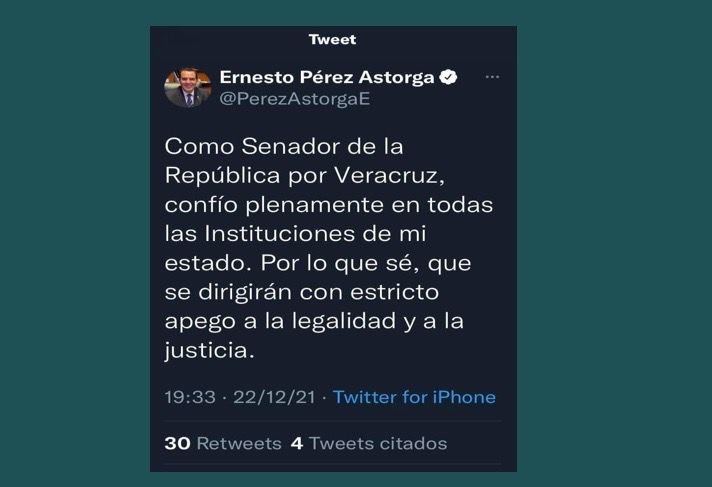
Task: Click the 19:33 timestamp
Action: (x=190, y=397)
